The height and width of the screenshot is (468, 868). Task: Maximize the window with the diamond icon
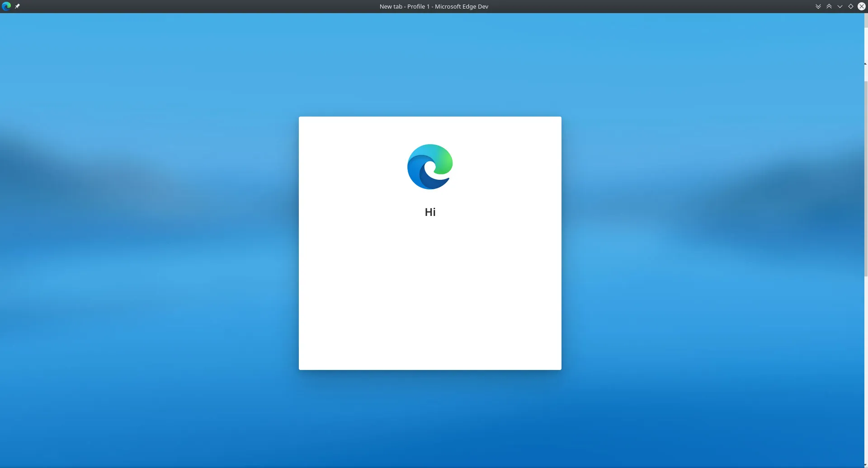click(850, 6)
